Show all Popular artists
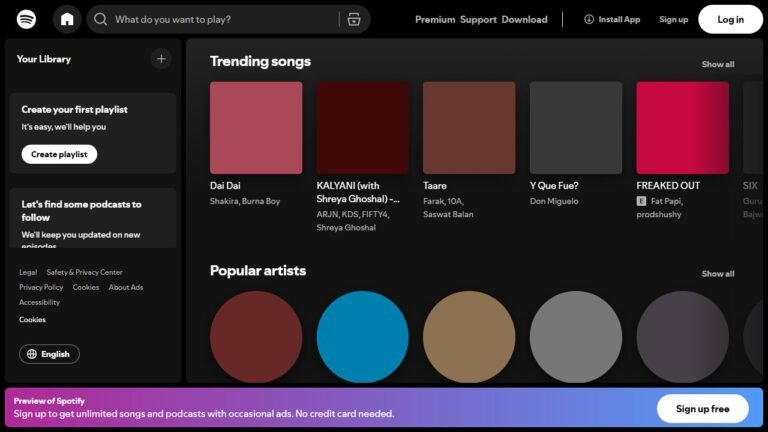Image resolution: width=768 pixels, height=432 pixels. [x=718, y=274]
